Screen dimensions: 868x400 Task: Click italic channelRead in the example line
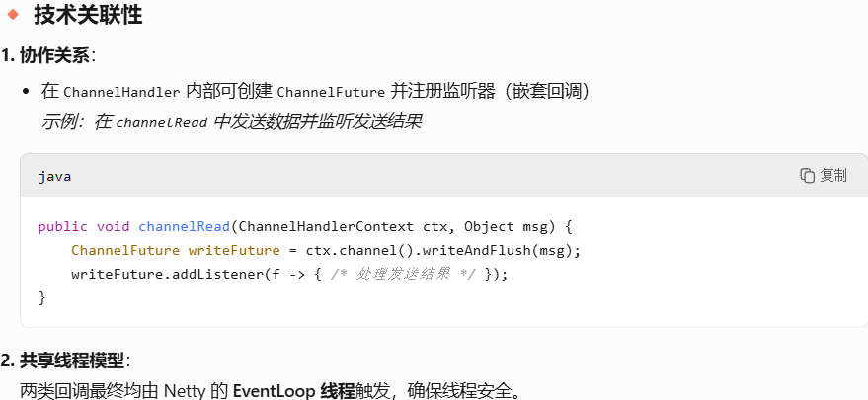(x=162, y=122)
